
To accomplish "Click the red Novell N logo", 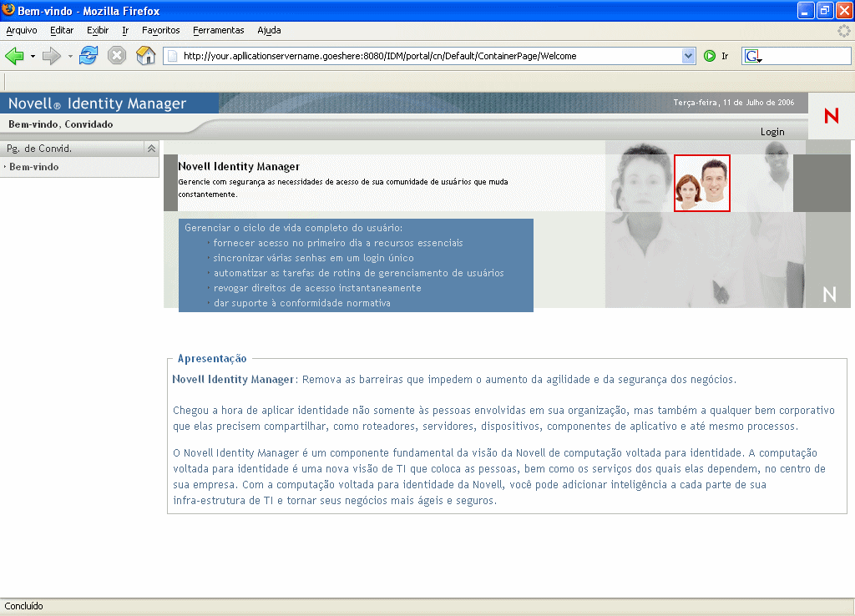I will point(831,115).
